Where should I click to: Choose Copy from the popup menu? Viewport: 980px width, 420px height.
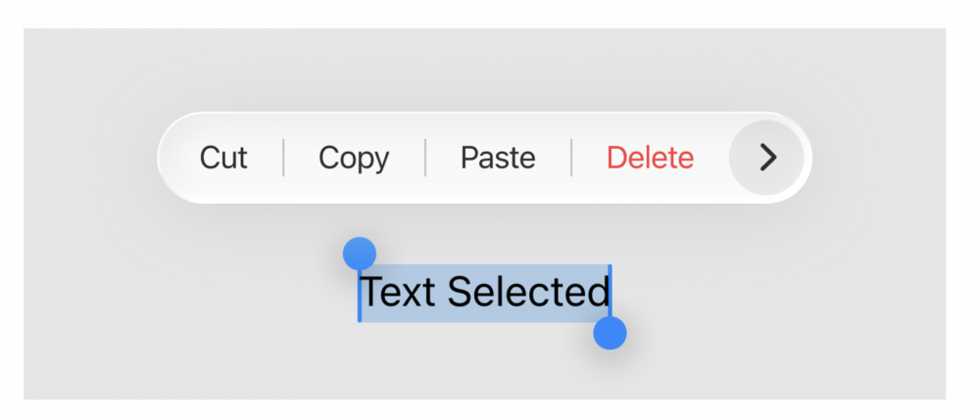click(354, 158)
